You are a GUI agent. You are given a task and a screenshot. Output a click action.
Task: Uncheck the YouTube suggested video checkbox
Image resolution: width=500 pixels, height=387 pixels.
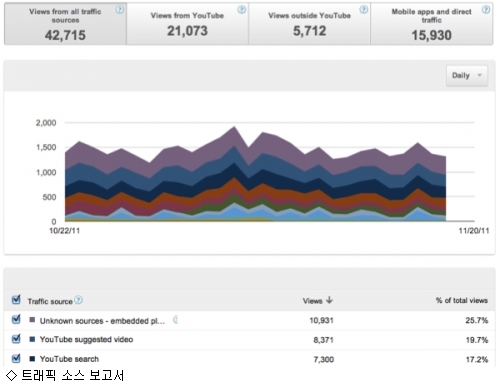click(x=16, y=339)
